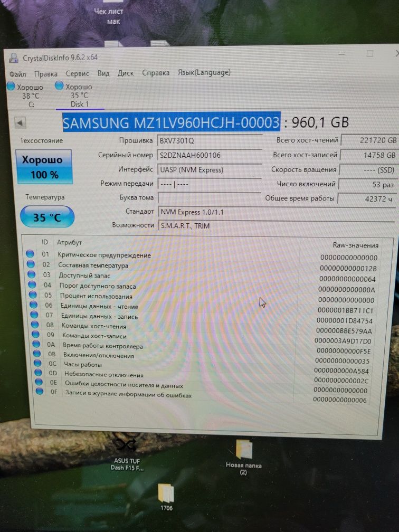Click status circle for Доступный запас
This screenshot has height=532, width=399.
(32, 274)
